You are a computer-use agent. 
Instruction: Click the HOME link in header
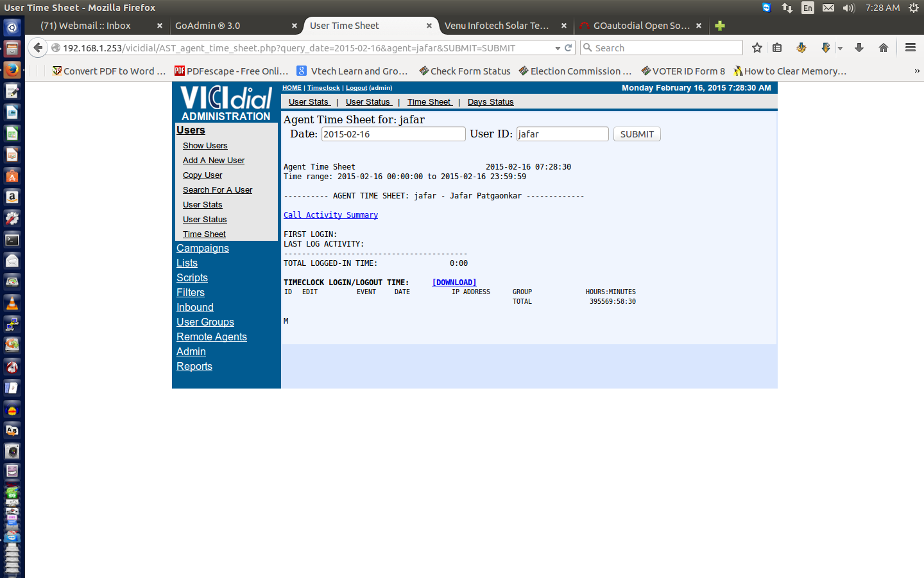292,88
